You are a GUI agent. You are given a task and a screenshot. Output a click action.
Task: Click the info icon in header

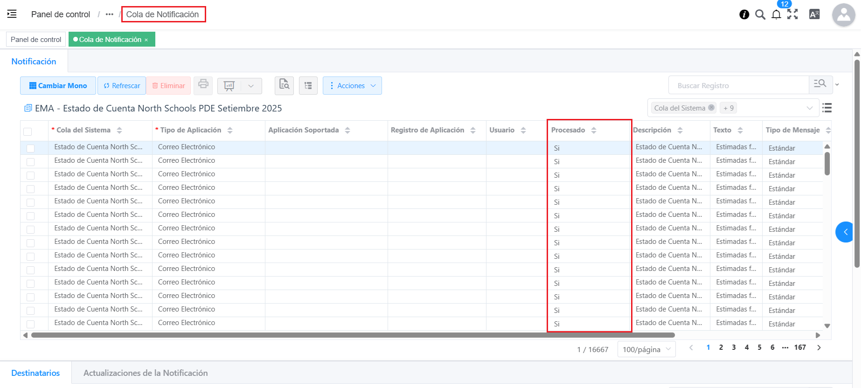tap(744, 14)
